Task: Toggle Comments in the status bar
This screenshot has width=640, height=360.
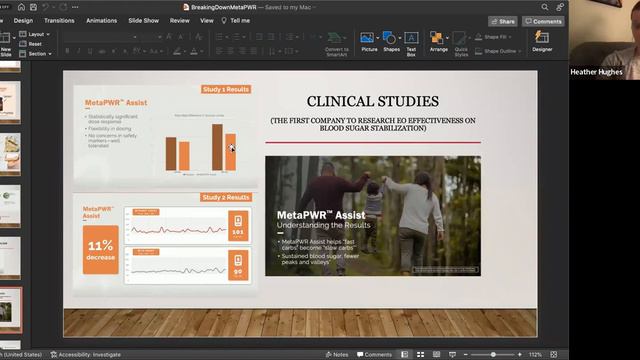Action: coord(374,354)
